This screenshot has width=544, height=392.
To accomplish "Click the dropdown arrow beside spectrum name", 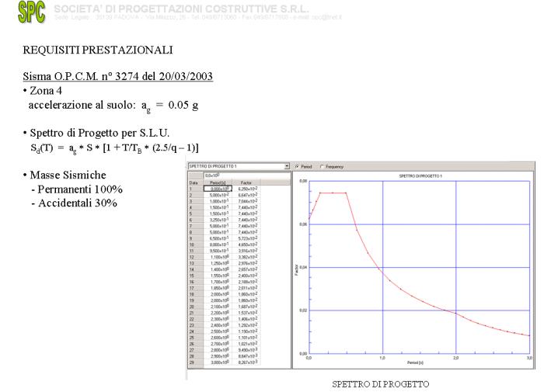I will coord(287,166).
